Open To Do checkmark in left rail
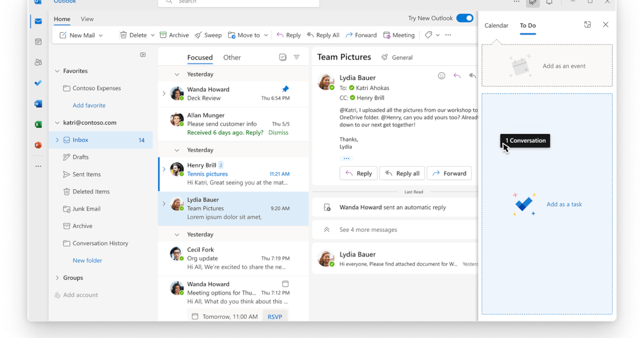The image size is (644, 338). [x=38, y=83]
